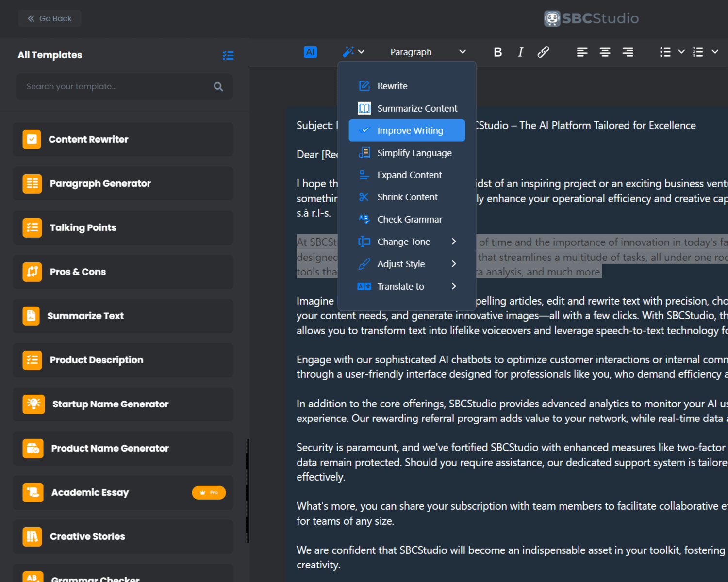The image size is (728, 582).
Task: Click the SBCStudio logo
Action: tap(591, 18)
